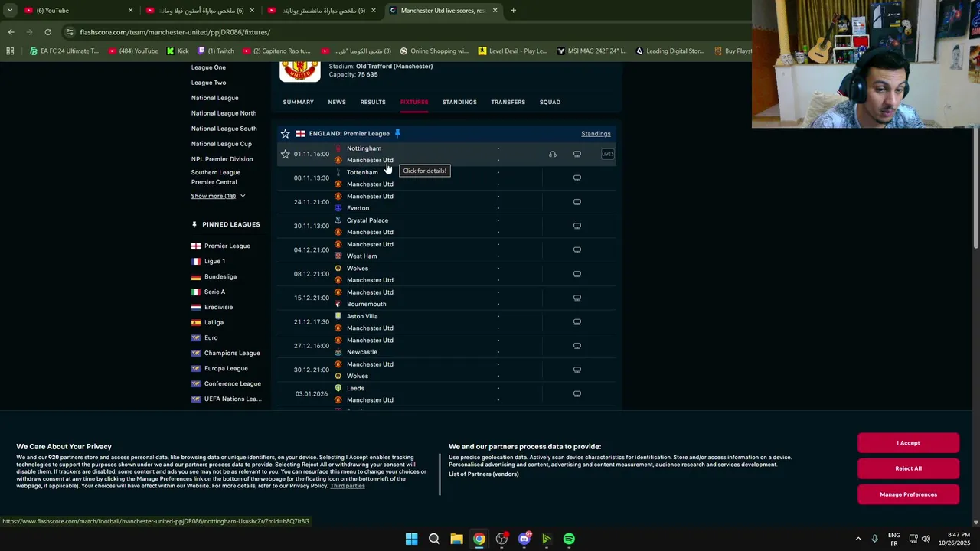Open Manage Preferences button
Image resolution: width=980 pixels, height=551 pixels.
coord(908,494)
